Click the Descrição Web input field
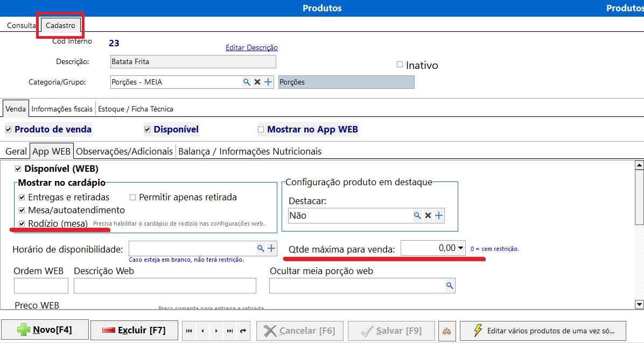644x343 pixels. [165, 286]
